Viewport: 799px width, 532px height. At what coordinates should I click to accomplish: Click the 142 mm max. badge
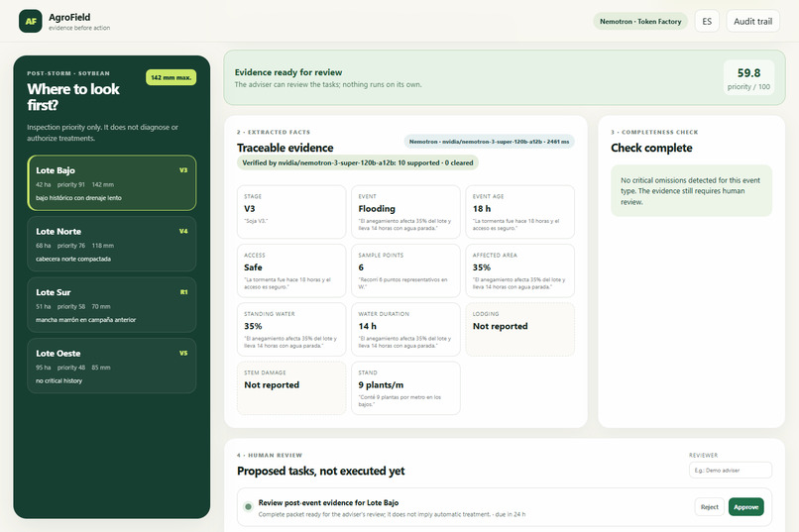tap(171, 77)
